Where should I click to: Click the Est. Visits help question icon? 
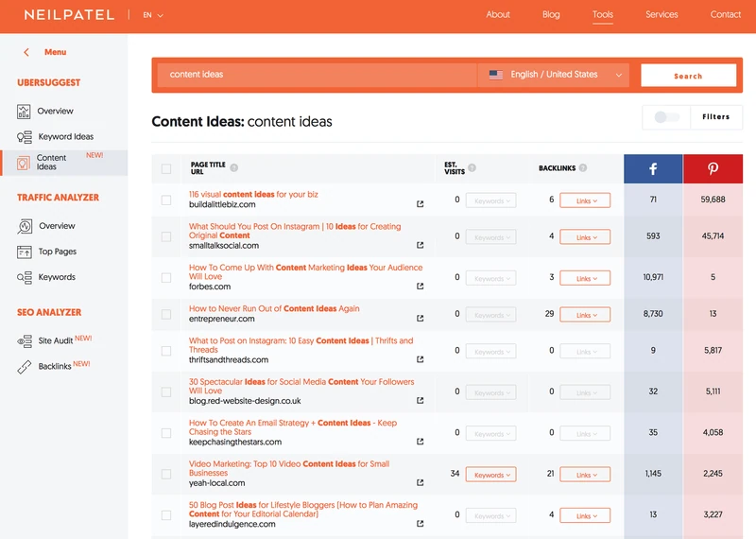tap(472, 167)
